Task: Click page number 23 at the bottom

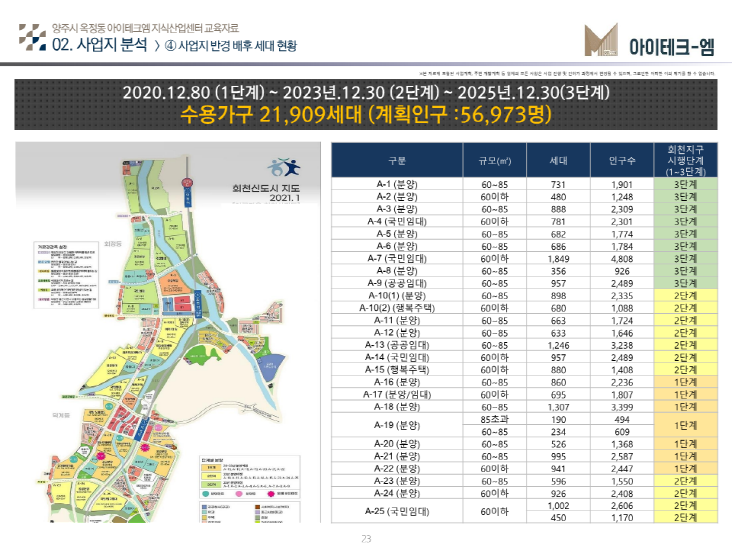Action: tap(366, 538)
